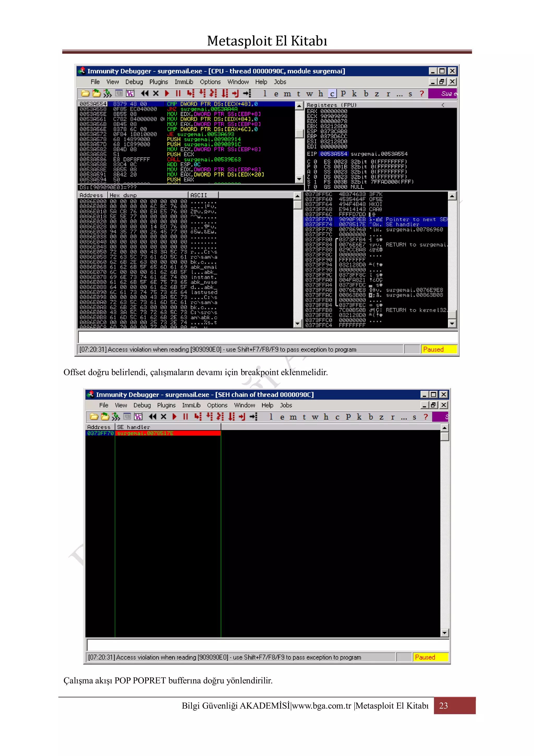The height and width of the screenshot is (756, 534).
Task: Pause execution in the CPU window toolbar
Action: coord(178,93)
